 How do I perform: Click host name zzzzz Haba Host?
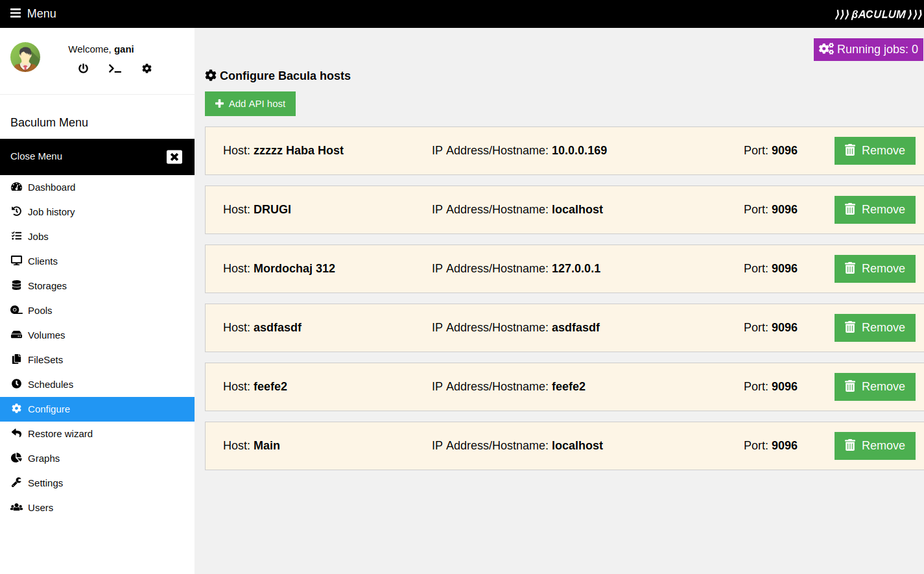click(x=298, y=150)
